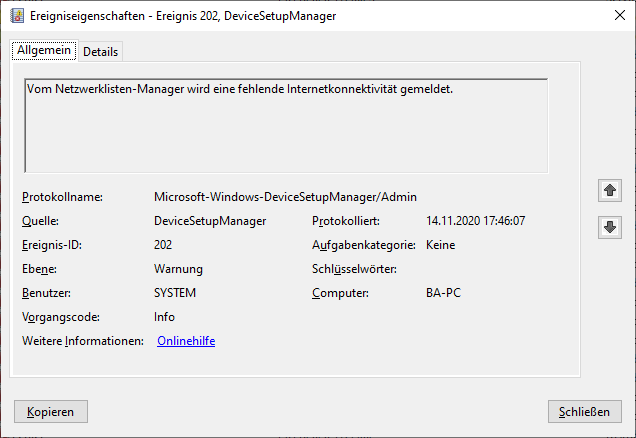Click the Schlüsselwörter label
636x438 pixels.
coord(354,269)
